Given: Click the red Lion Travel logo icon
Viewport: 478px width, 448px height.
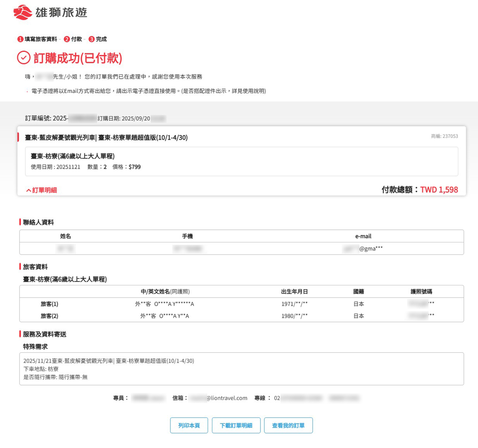Looking at the screenshot, I should [x=23, y=12].
